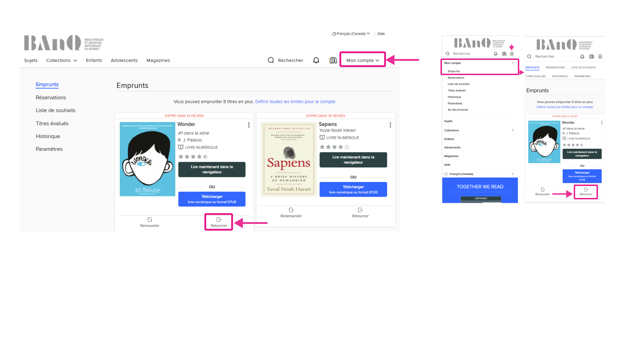Open Magazines in the desktop navigation

(x=158, y=61)
